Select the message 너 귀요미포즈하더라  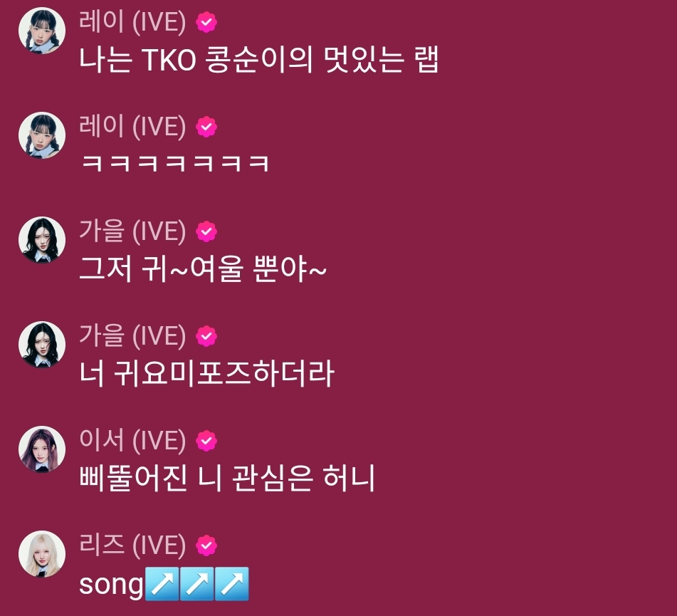click(x=207, y=374)
